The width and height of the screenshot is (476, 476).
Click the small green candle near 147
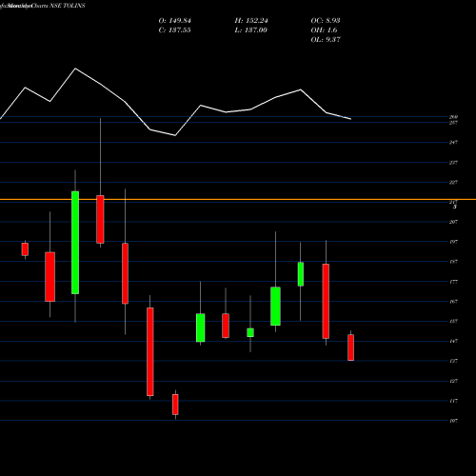point(250,332)
